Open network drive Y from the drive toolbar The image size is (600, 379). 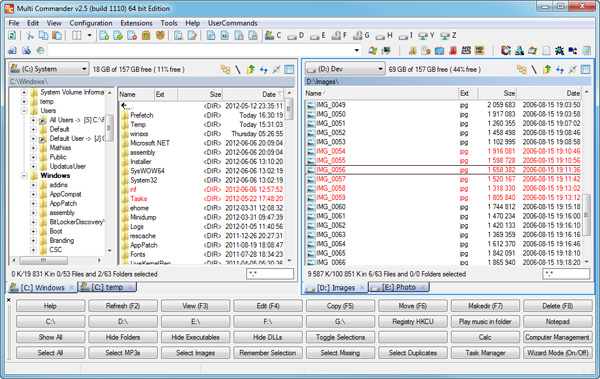tap(426, 36)
